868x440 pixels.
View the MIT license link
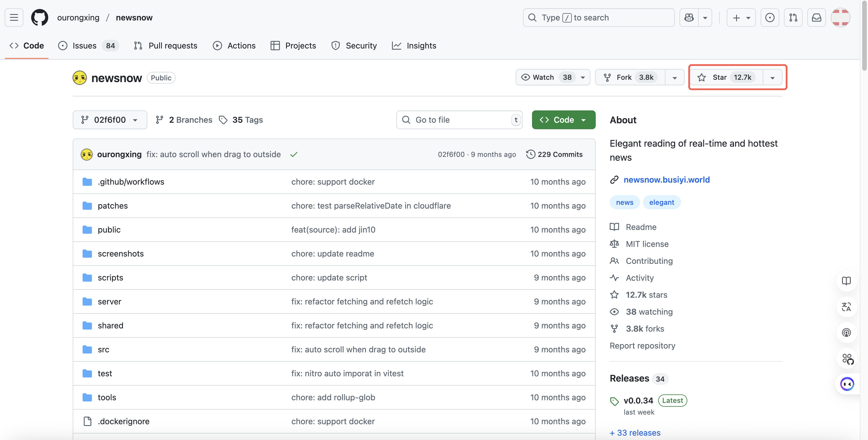639,244
